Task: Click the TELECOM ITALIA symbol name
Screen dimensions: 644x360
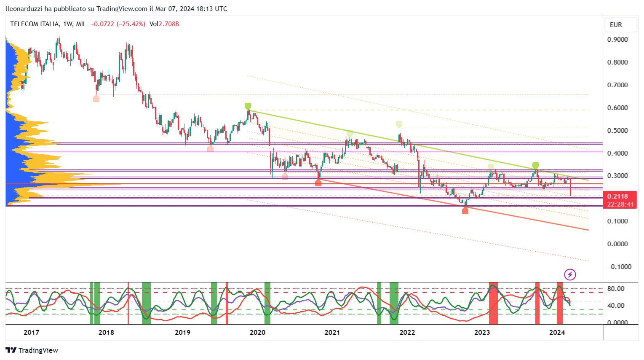Action: [35, 24]
